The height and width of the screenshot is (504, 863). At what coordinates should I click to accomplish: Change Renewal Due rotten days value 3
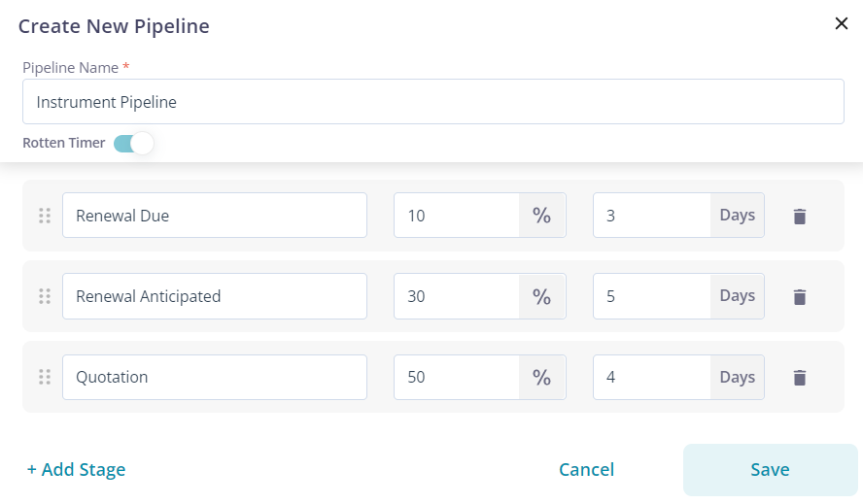pos(651,216)
